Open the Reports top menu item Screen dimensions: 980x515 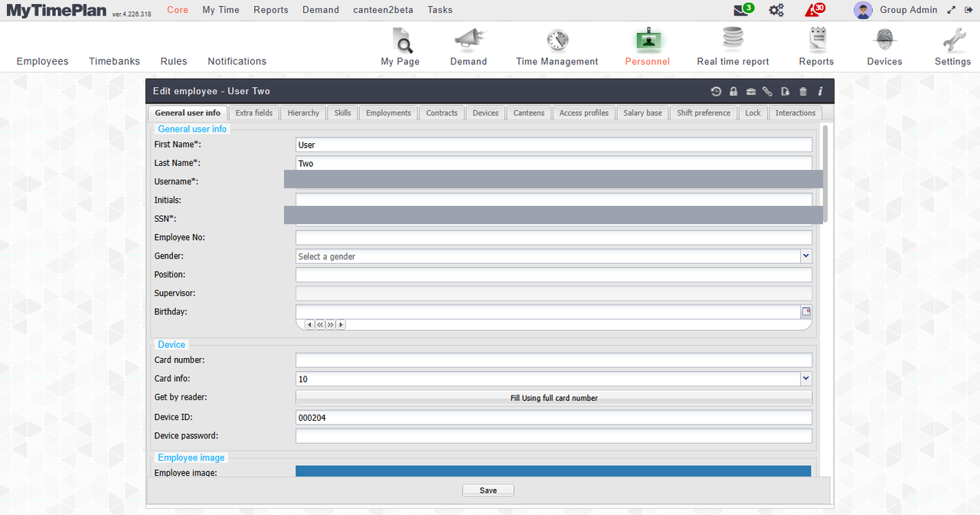coord(271,10)
